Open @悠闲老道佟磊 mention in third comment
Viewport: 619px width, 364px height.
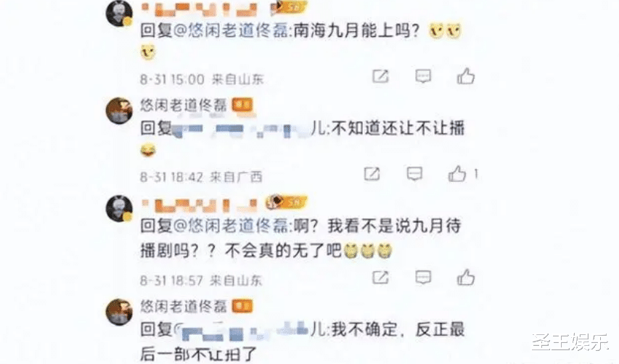click(x=231, y=226)
